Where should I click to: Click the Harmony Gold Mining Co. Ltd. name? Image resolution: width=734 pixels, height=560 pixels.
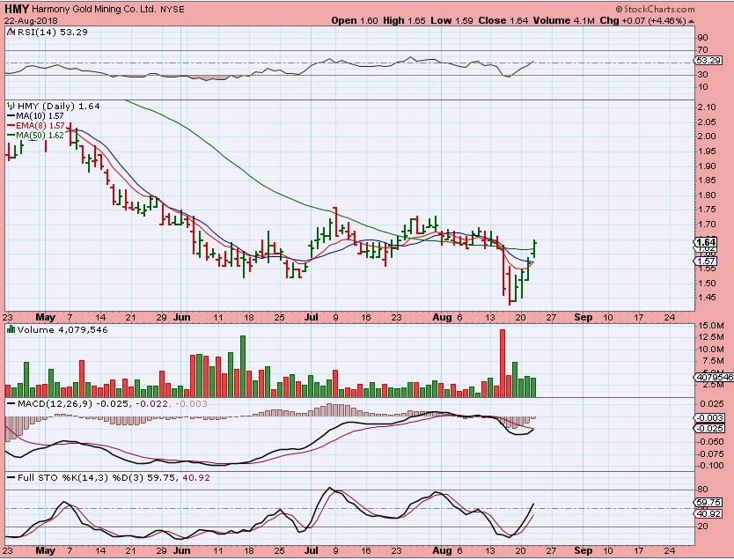[94, 9]
